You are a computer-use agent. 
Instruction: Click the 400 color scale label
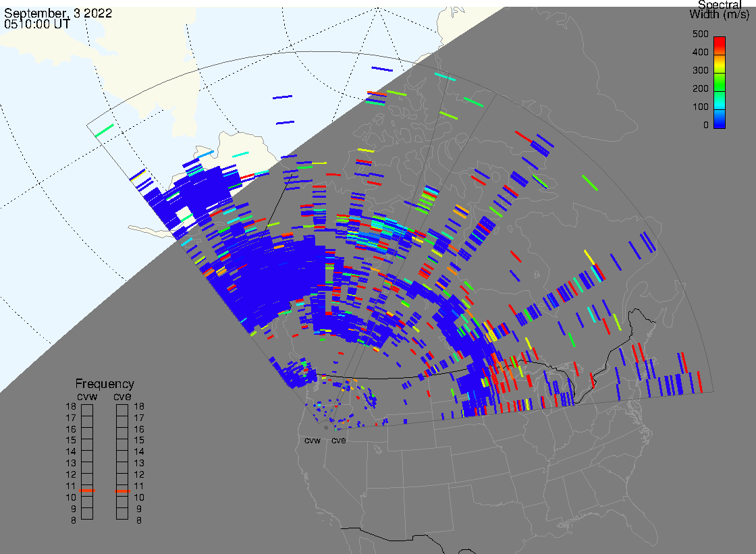pyautogui.click(x=700, y=52)
